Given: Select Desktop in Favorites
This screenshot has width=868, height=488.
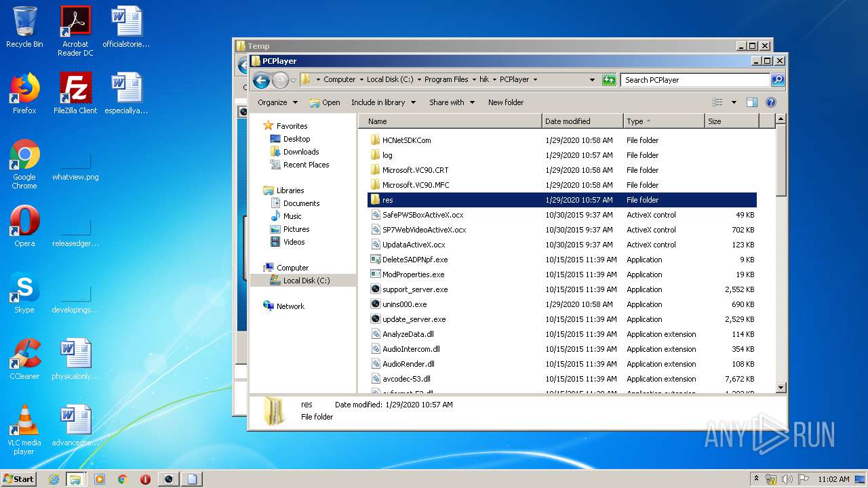Looking at the screenshot, I should coord(290,139).
